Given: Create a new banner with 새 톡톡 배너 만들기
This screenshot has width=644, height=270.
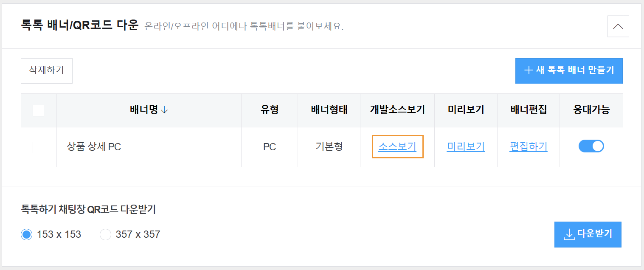Looking at the screenshot, I should tap(569, 71).
